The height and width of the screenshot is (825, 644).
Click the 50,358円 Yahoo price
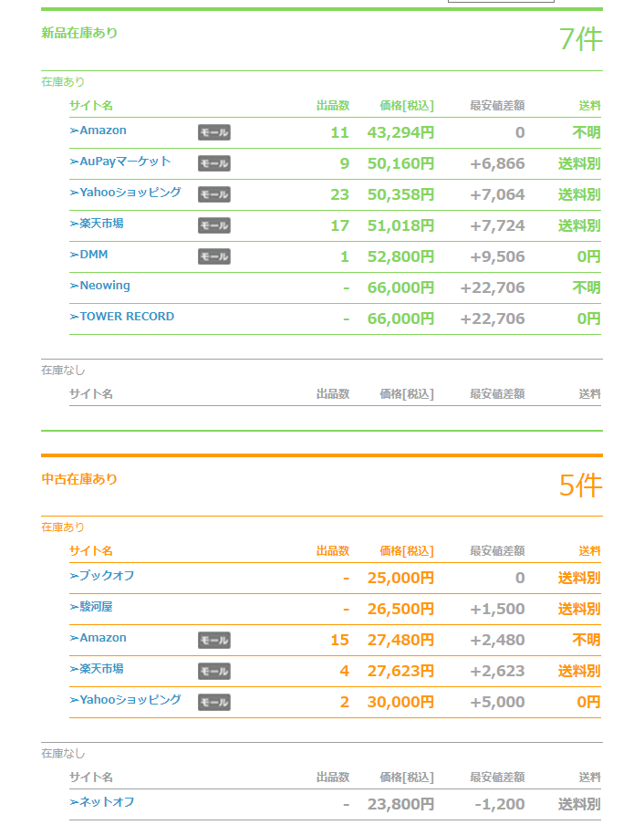click(x=400, y=194)
